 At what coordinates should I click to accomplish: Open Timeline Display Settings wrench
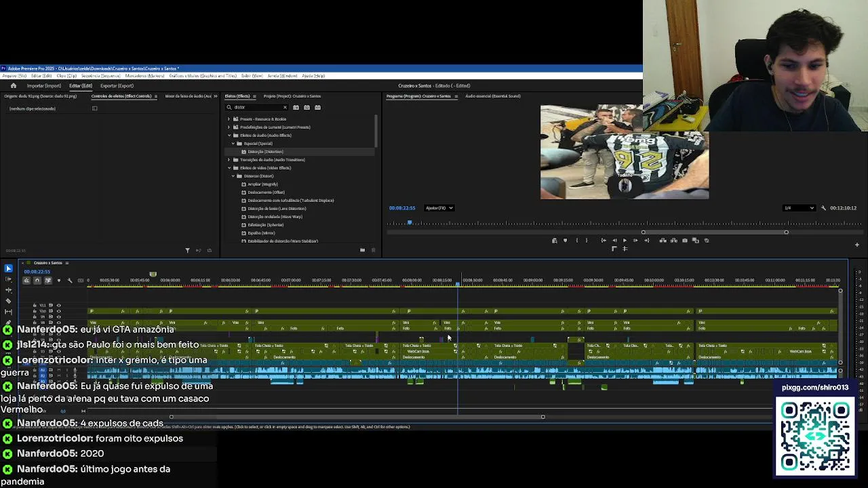[x=70, y=280]
